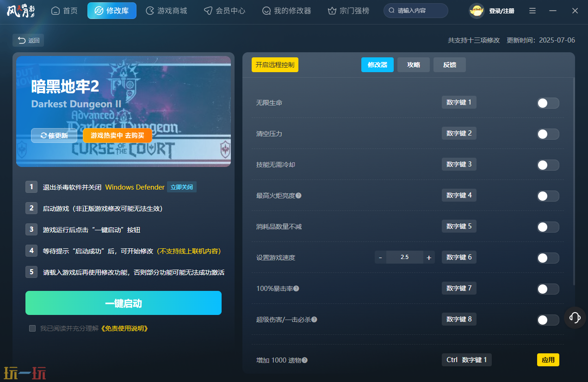Click 游戏热卖中 去购买 button
Image resolution: width=588 pixels, height=382 pixels.
pos(118,136)
